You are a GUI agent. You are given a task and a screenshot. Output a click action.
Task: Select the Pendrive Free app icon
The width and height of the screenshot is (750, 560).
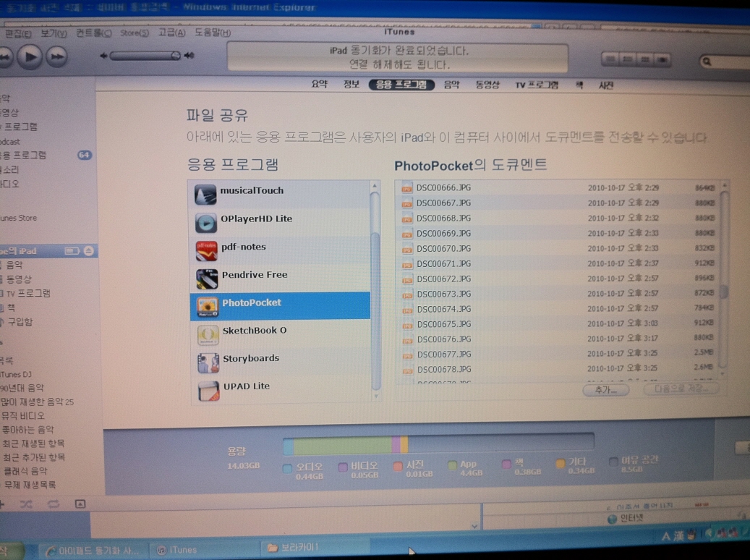pos(207,279)
